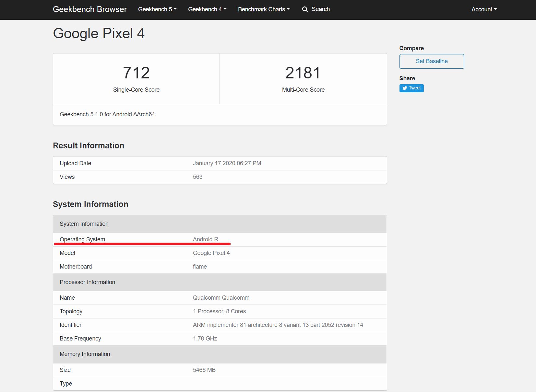Click the Result Information heading
The width and height of the screenshot is (536, 392).
pos(89,145)
